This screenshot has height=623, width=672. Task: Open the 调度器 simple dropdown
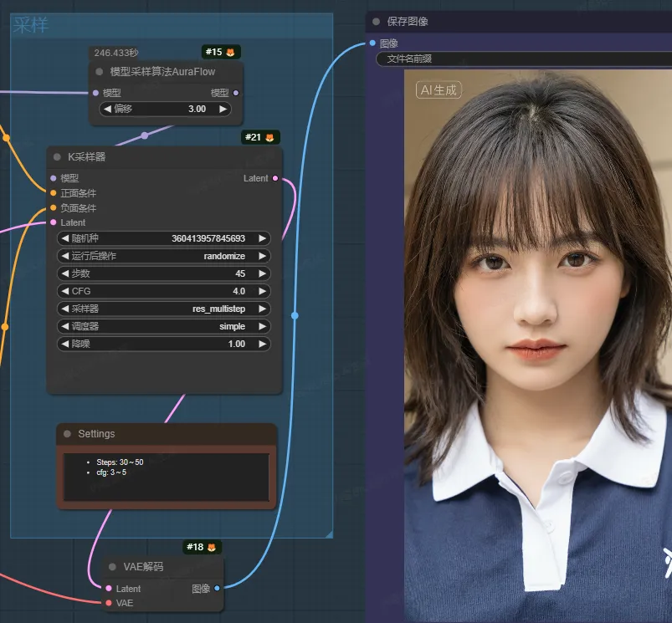pos(164,326)
